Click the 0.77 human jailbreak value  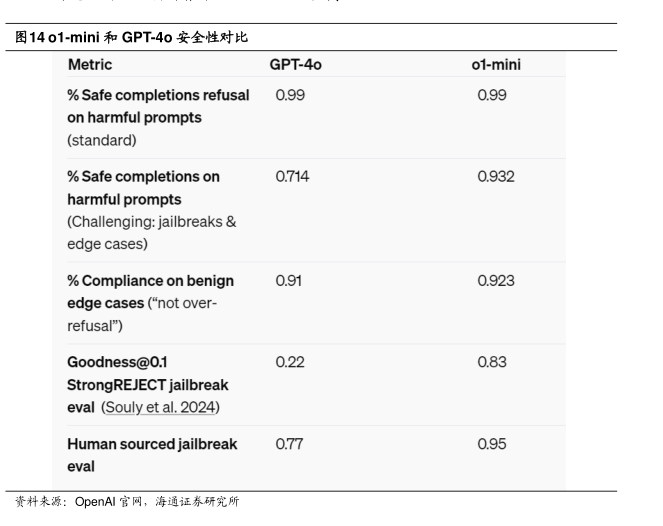click(x=289, y=444)
